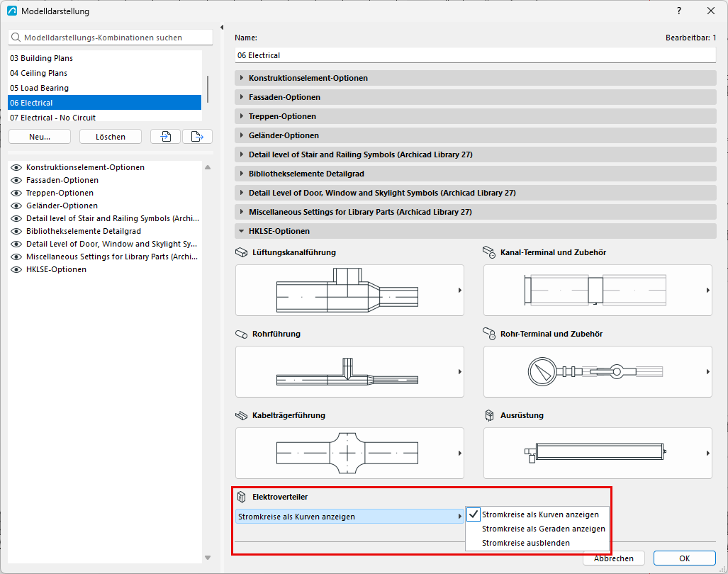Expand the Bibliothekselemente Detailgrad section header
The image size is (728, 574).
476,174
